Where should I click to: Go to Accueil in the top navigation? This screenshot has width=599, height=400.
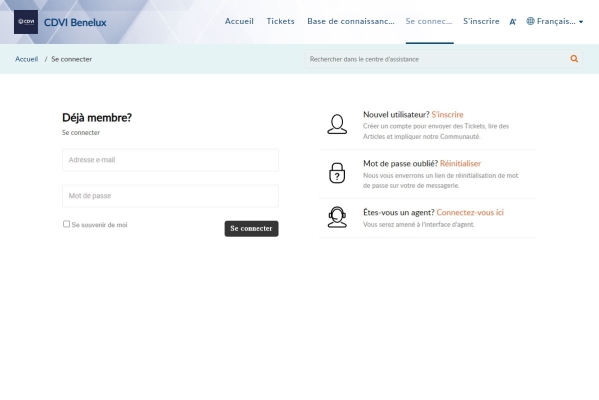[239, 21]
